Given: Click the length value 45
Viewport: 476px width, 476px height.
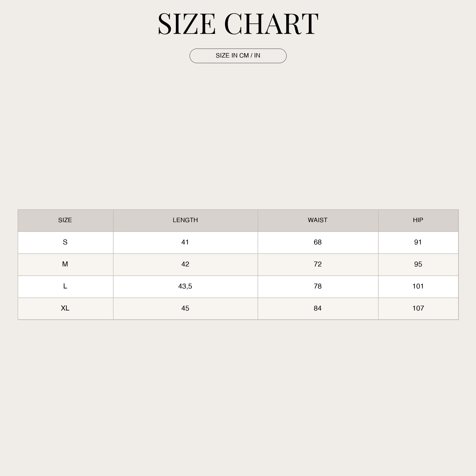Looking at the screenshot, I should point(185,308).
